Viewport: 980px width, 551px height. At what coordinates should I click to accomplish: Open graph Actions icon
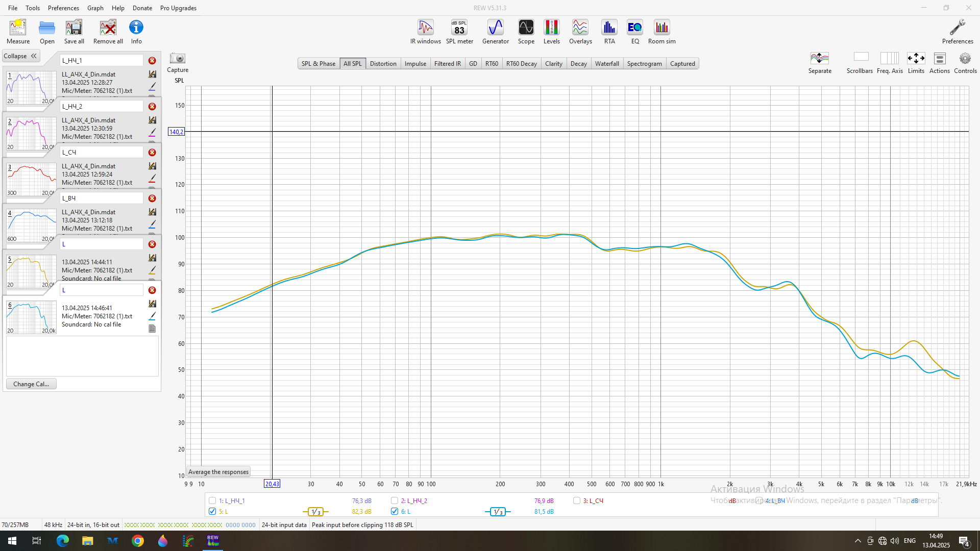pyautogui.click(x=940, y=62)
